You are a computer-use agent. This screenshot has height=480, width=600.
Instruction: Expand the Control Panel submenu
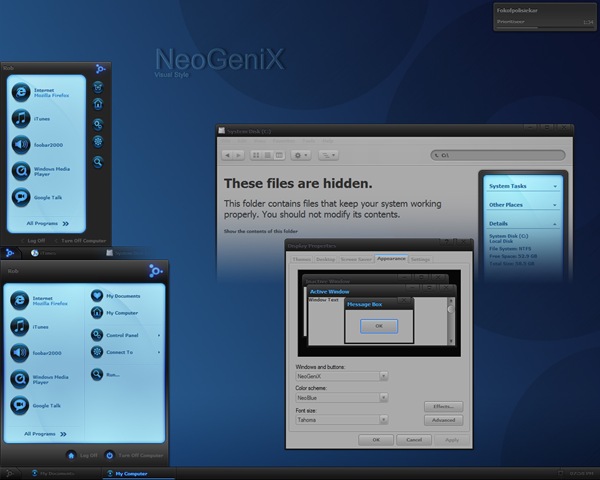click(x=120, y=335)
